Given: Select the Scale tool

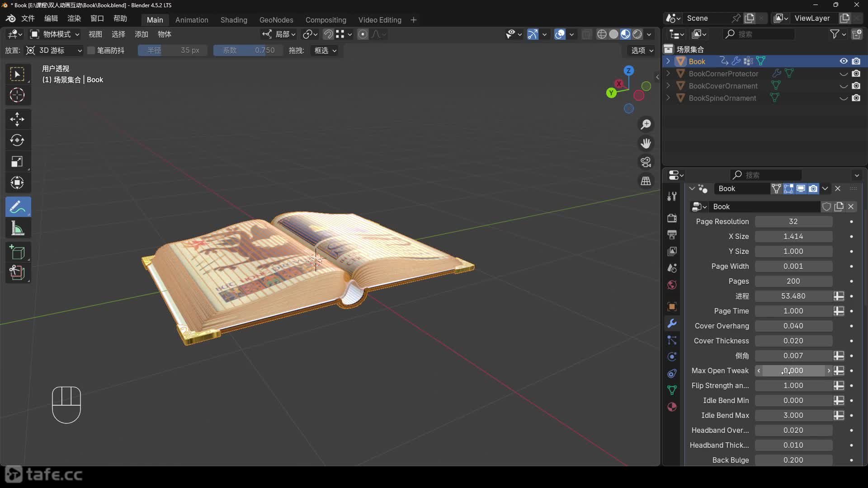Looking at the screenshot, I should tap(17, 162).
